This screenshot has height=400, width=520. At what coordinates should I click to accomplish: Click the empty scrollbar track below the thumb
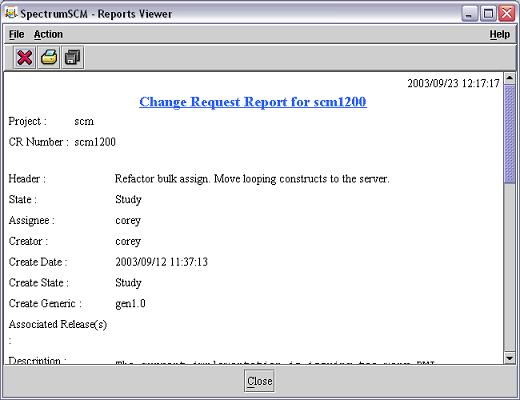pyautogui.click(x=509, y=267)
